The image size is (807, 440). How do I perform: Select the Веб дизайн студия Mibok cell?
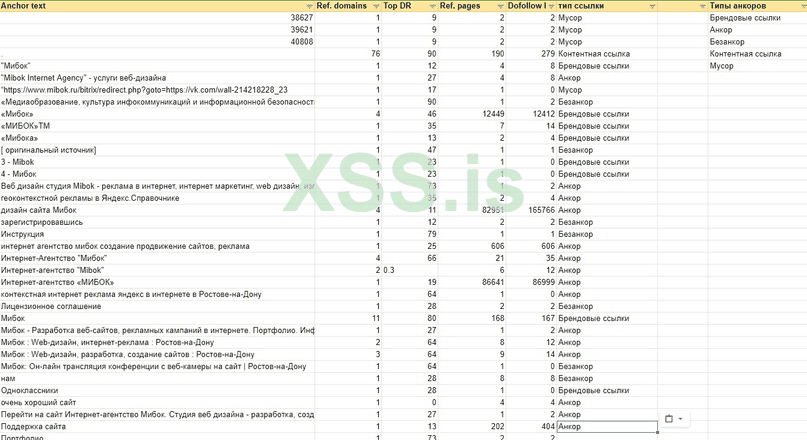coord(157,186)
